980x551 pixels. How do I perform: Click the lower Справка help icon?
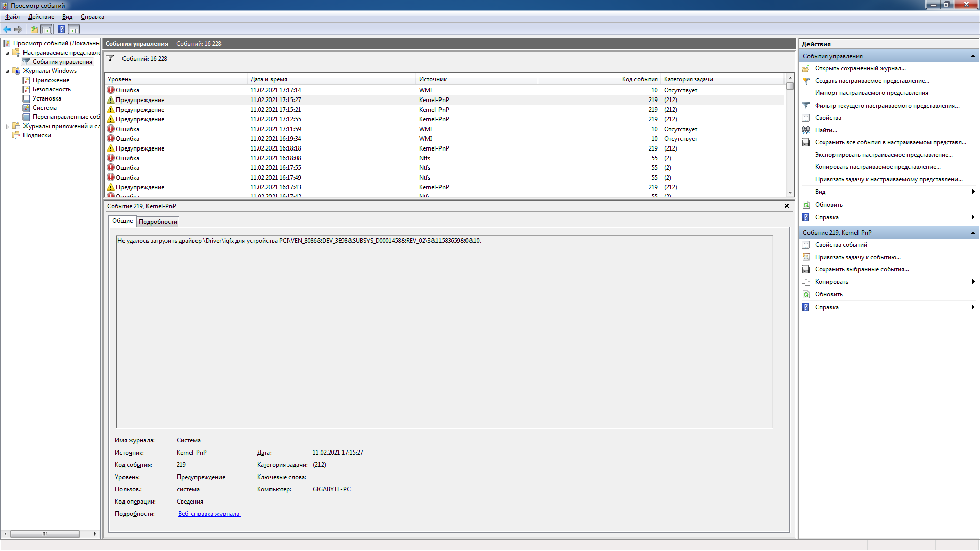tap(806, 307)
